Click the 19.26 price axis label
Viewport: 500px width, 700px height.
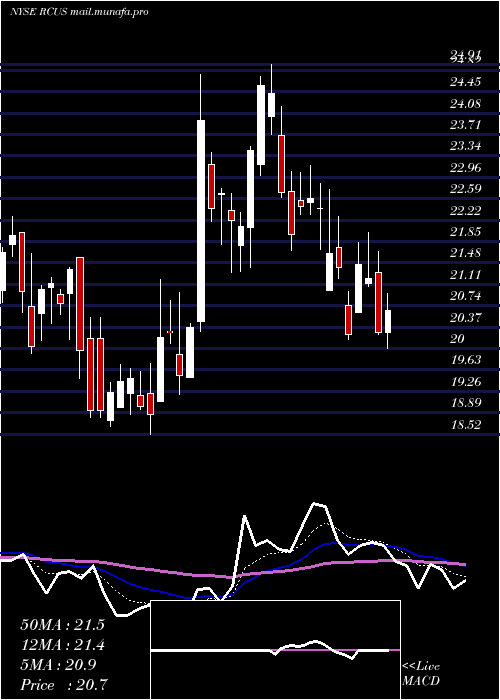point(466,382)
